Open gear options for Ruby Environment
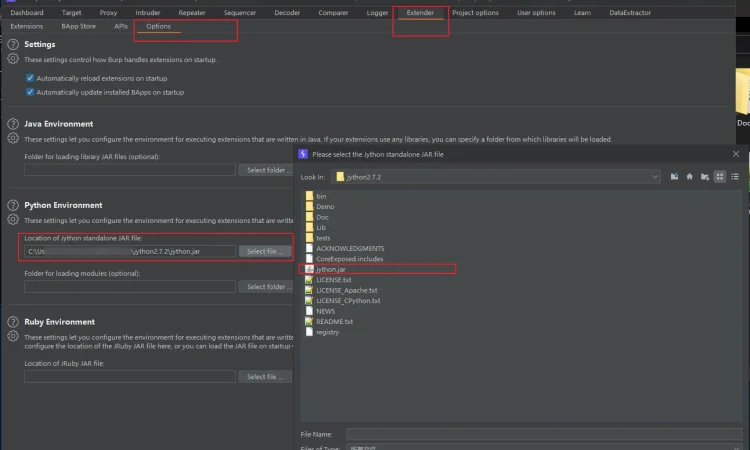 coord(13,336)
